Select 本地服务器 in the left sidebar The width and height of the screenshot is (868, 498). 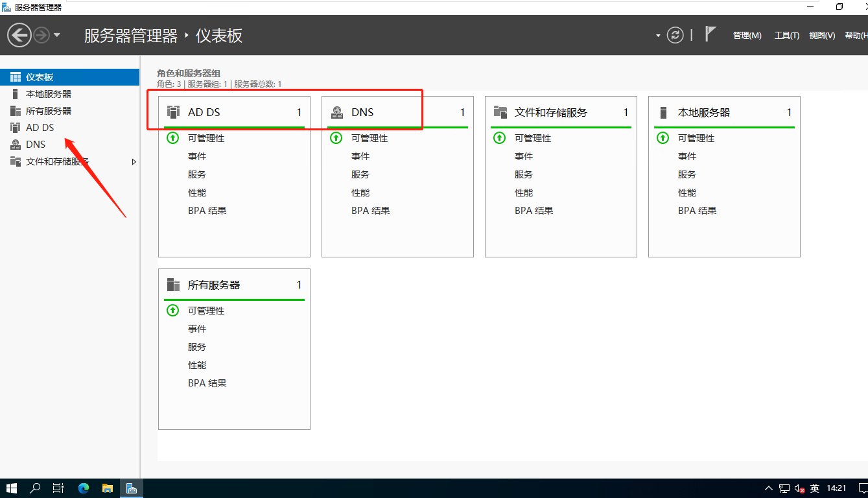[49, 94]
